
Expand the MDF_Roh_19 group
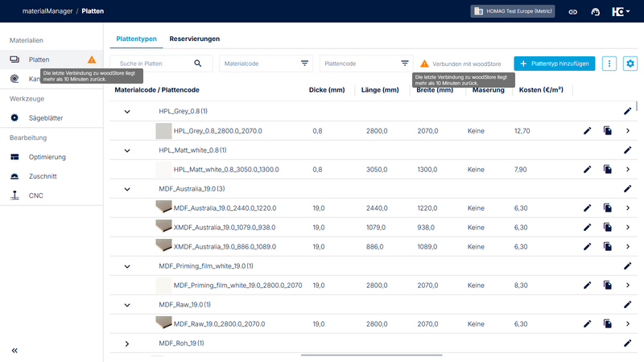point(127,343)
